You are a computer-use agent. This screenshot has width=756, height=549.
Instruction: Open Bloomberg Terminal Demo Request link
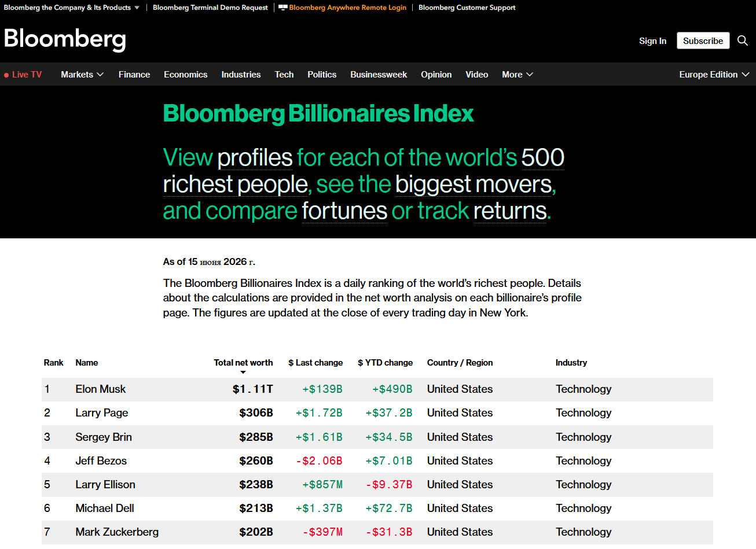point(210,8)
